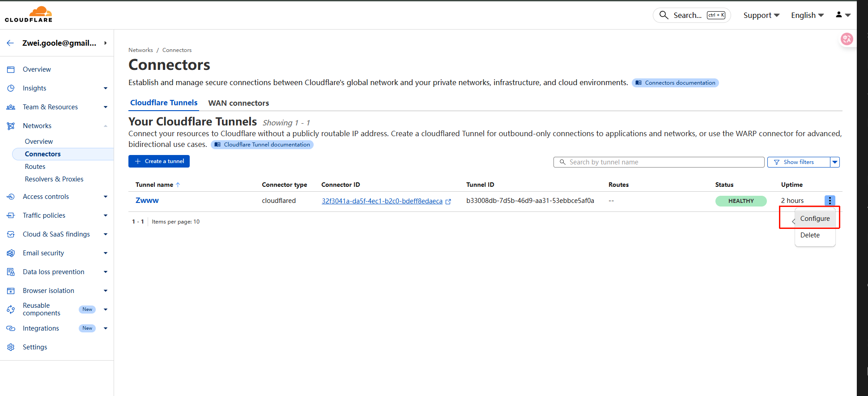Select Configure from the context menu
This screenshot has height=396, width=868.
(x=815, y=219)
